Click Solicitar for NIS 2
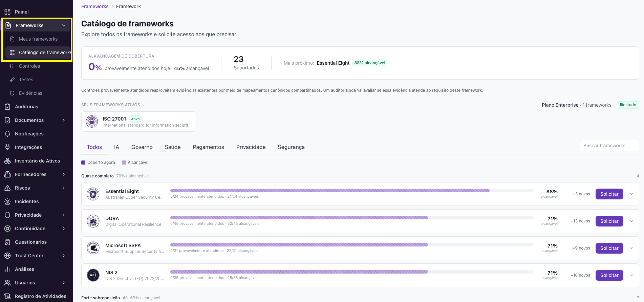This screenshot has height=302, width=644. 609,275
